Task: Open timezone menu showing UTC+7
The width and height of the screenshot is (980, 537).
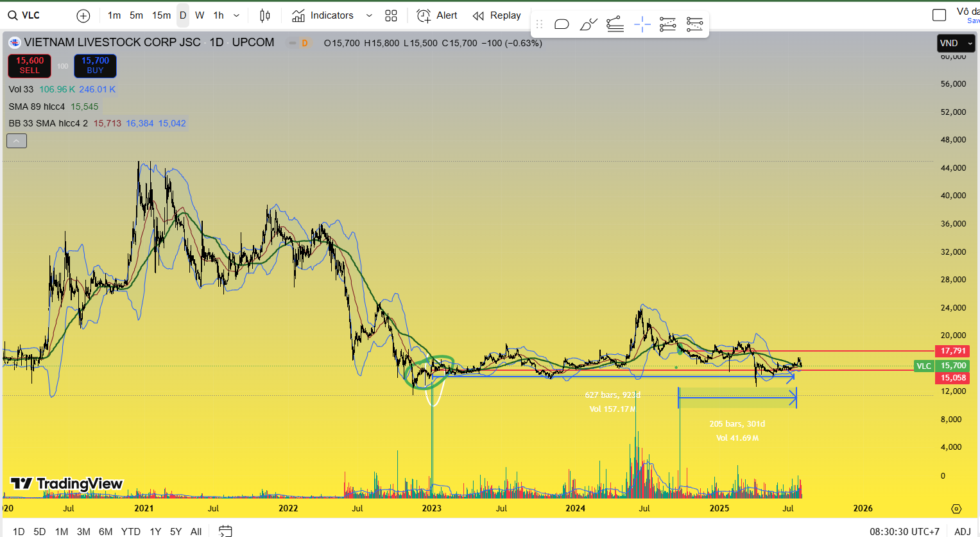Action: 904,531
